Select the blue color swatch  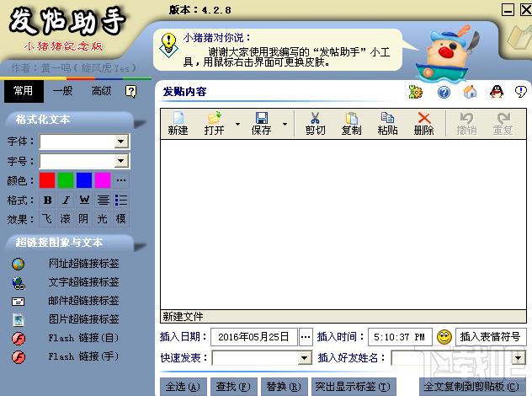[84, 180]
